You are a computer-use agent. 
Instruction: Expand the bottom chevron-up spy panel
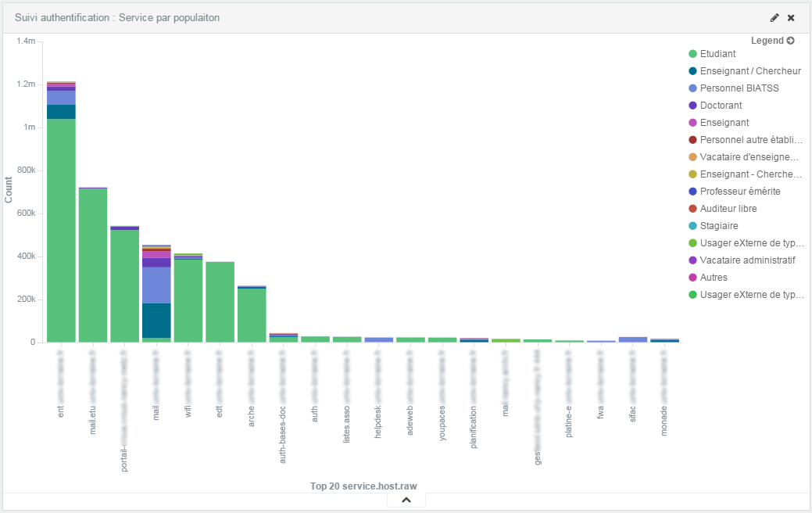coord(406,500)
